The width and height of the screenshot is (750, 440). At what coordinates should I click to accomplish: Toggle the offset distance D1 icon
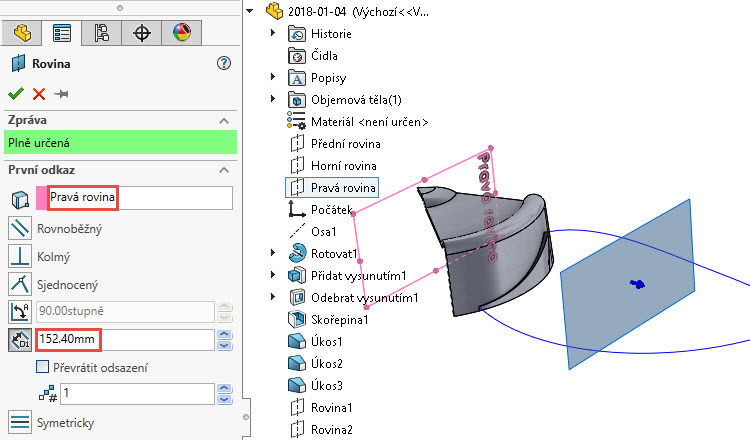click(20, 340)
